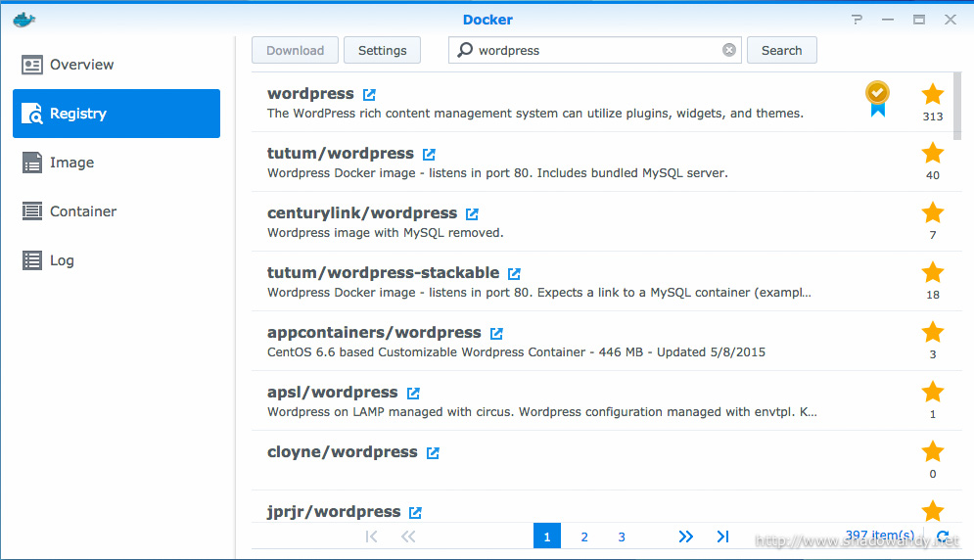Viewport: 974px width, 560px height.
Task: Click the Search button
Action: [781, 50]
